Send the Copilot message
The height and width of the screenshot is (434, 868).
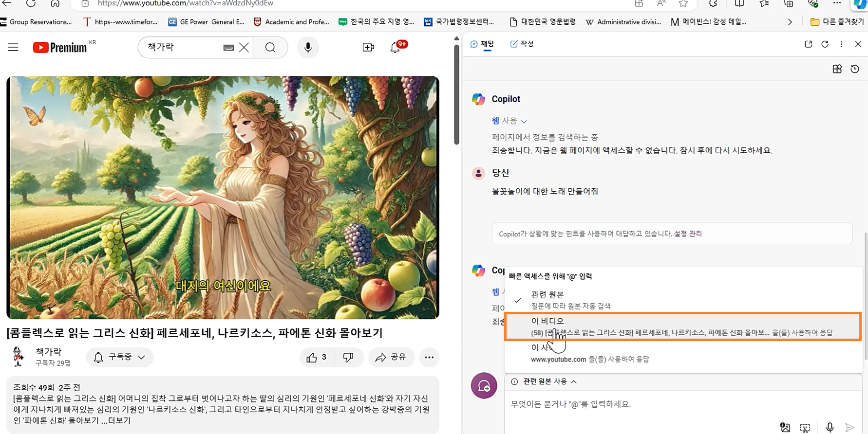(850, 427)
